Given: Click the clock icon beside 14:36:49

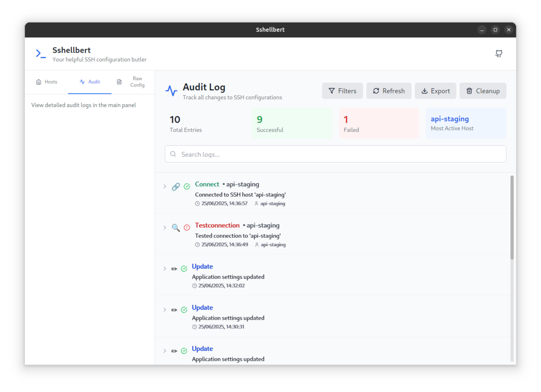Looking at the screenshot, I should [197, 245].
